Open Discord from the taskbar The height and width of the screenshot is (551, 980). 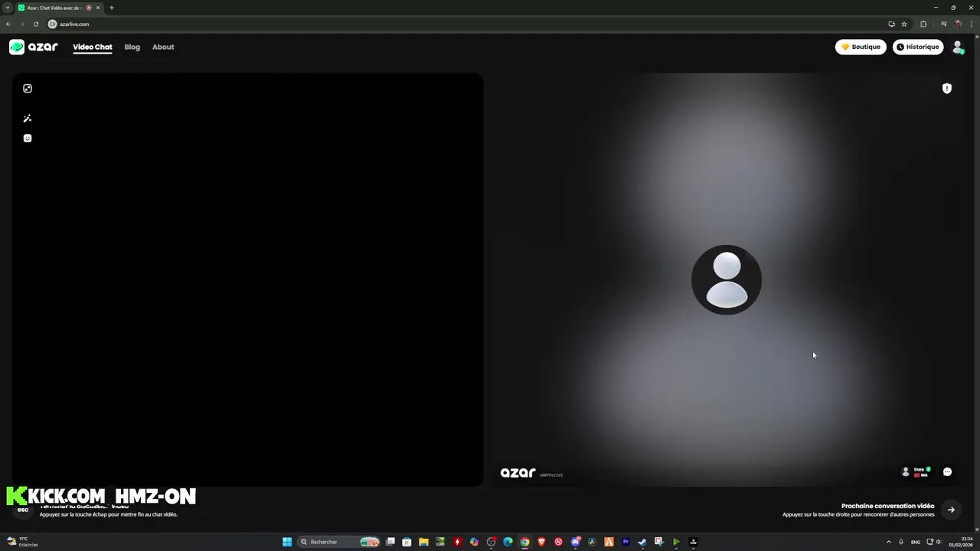575,542
